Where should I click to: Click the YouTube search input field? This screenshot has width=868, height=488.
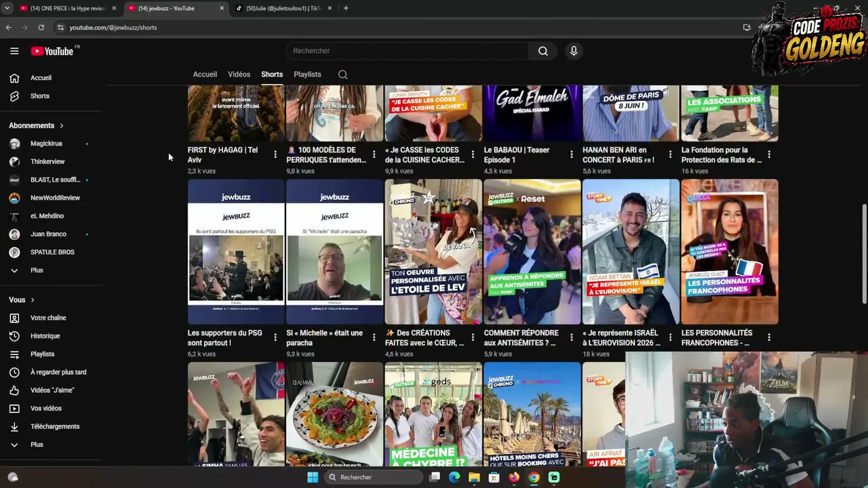407,51
